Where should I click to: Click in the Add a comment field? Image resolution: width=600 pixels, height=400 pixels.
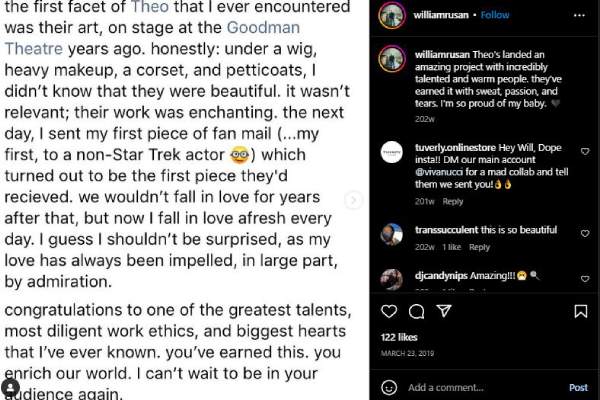(480, 387)
